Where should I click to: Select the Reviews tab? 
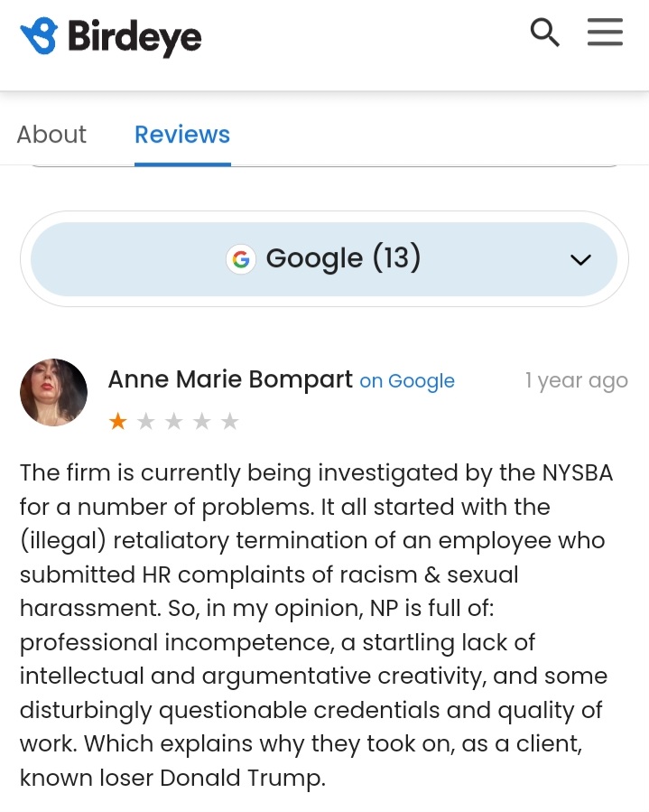pyautogui.click(x=182, y=135)
